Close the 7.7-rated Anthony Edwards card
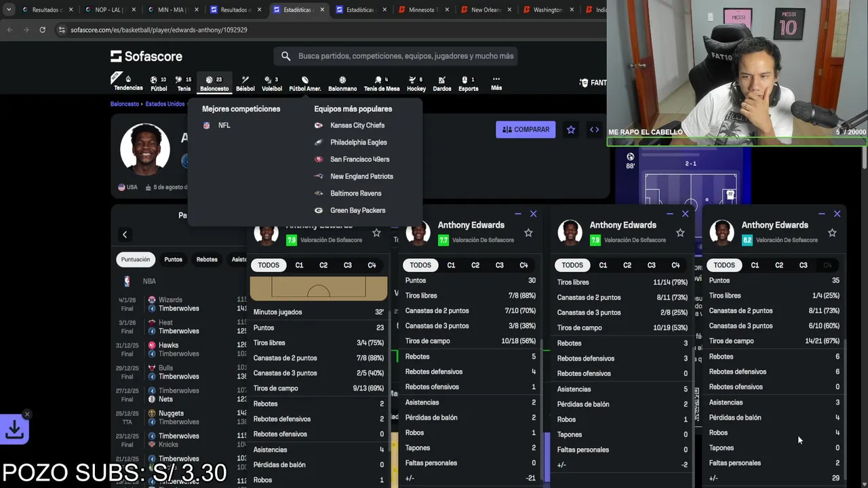 pyautogui.click(x=533, y=213)
